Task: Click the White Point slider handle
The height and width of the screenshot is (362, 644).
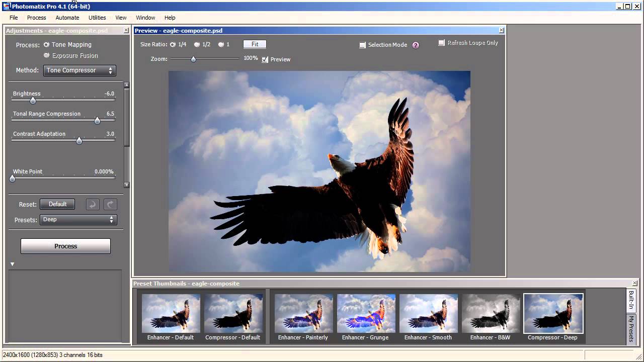Action: click(13, 178)
